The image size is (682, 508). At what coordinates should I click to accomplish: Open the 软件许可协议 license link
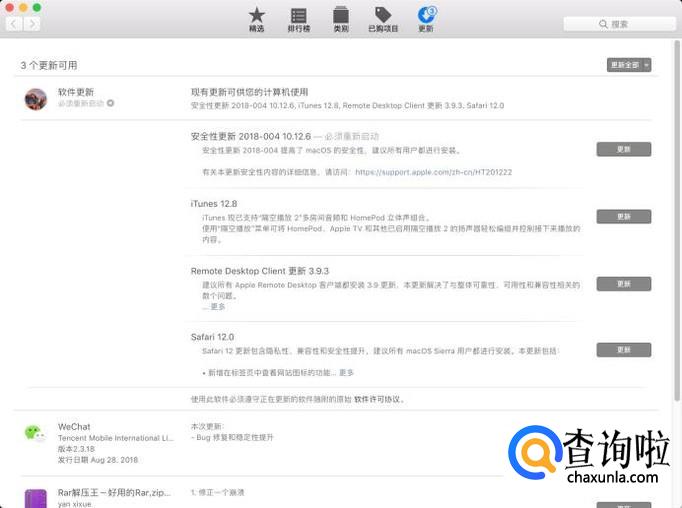378,399
